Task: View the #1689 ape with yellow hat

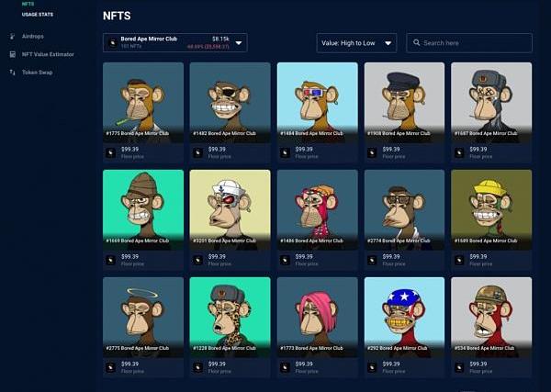Action: [491, 209]
